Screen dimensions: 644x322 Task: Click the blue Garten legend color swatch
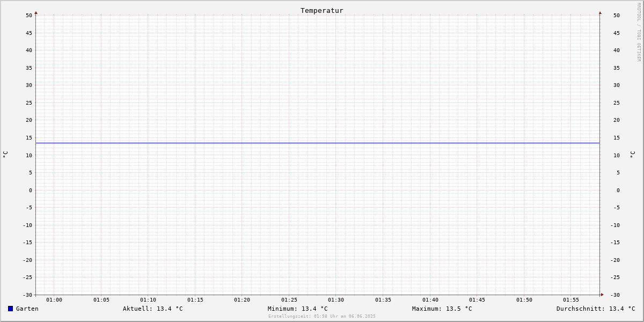click(10, 309)
